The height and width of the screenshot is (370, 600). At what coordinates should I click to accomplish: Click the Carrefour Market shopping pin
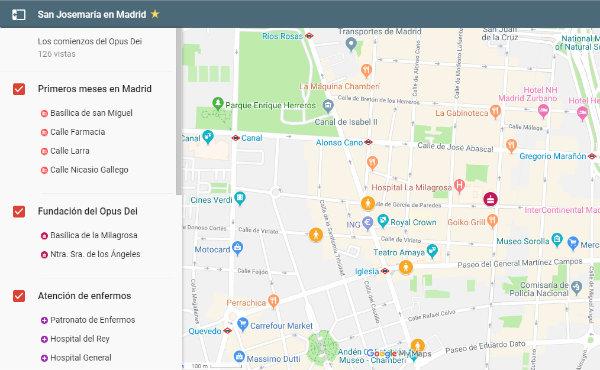tap(242, 324)
